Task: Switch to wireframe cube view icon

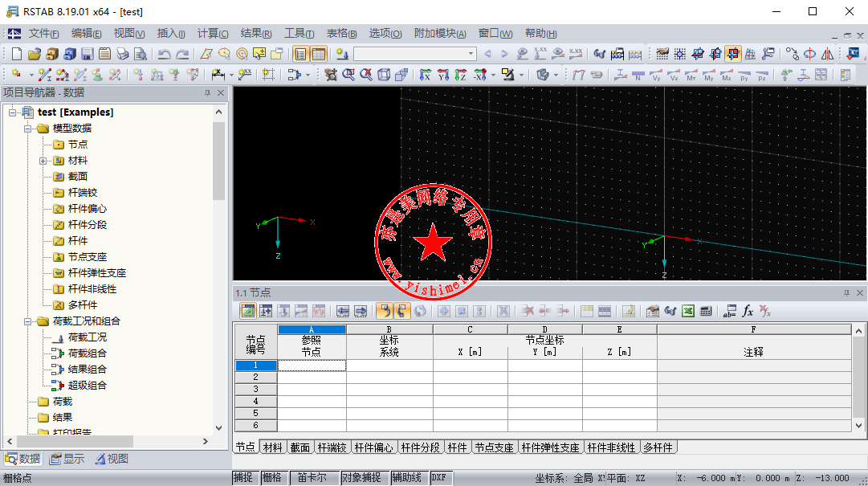Action: (x=384, y=74)
